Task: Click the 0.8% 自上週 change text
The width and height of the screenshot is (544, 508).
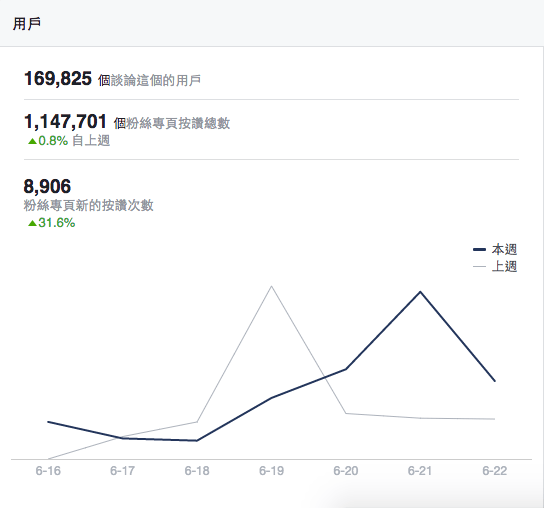Action: click(74, 141)
